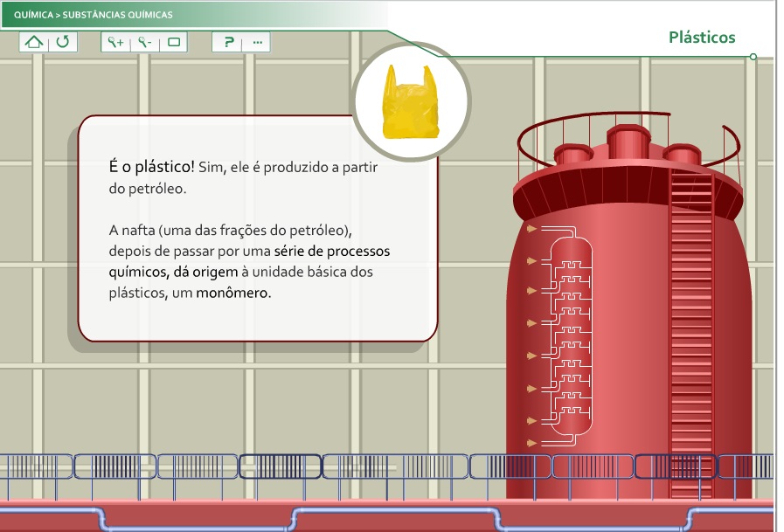Screen dimensions: 784x532
Task: Click the QUÍMICA > SUBSTÂNCIAS QUÍMICAS breadcrumb
Action: [x=94, y=15]
